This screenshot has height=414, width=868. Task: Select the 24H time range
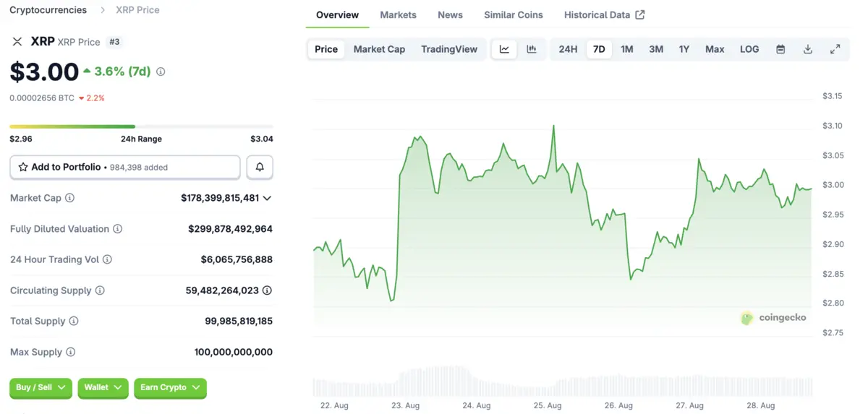tap(568, 49)
